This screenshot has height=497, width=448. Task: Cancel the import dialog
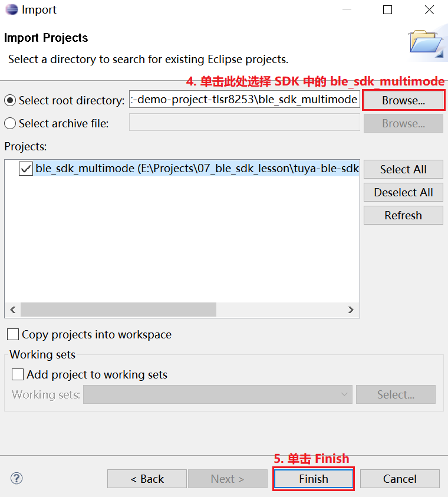[x=400, y=479]
